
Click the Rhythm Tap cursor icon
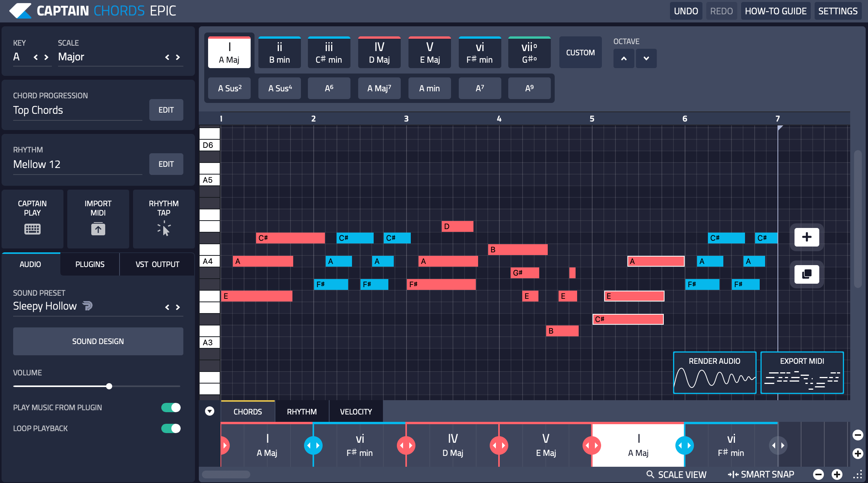tap(164, 229)
